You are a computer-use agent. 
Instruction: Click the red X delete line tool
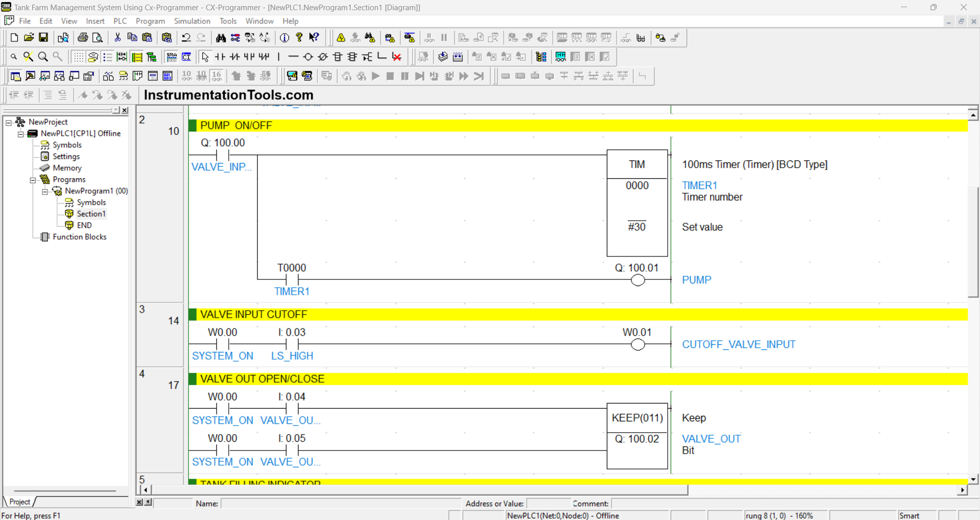397,57
